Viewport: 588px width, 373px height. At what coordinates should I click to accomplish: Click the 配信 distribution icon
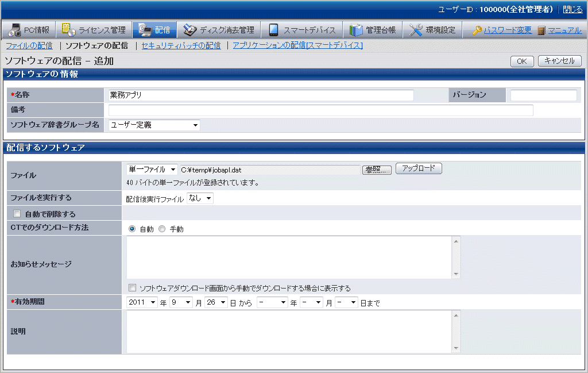(x=145, y=30)
